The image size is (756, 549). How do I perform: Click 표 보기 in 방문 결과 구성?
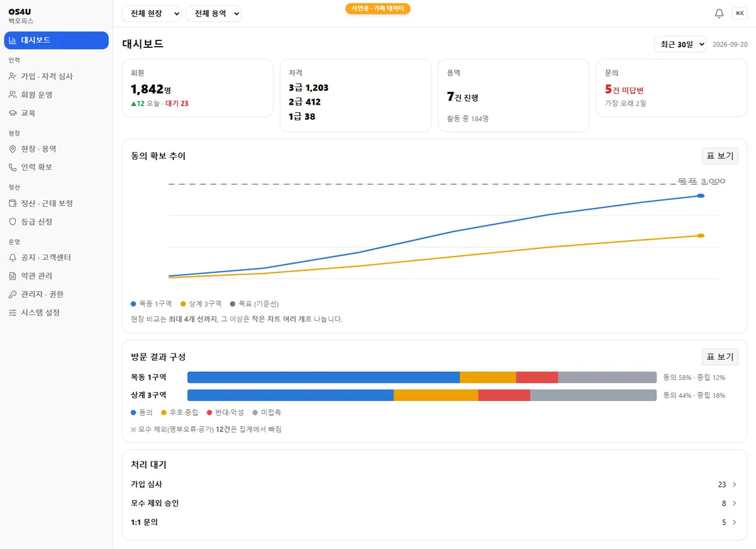(x=720, y=357)
